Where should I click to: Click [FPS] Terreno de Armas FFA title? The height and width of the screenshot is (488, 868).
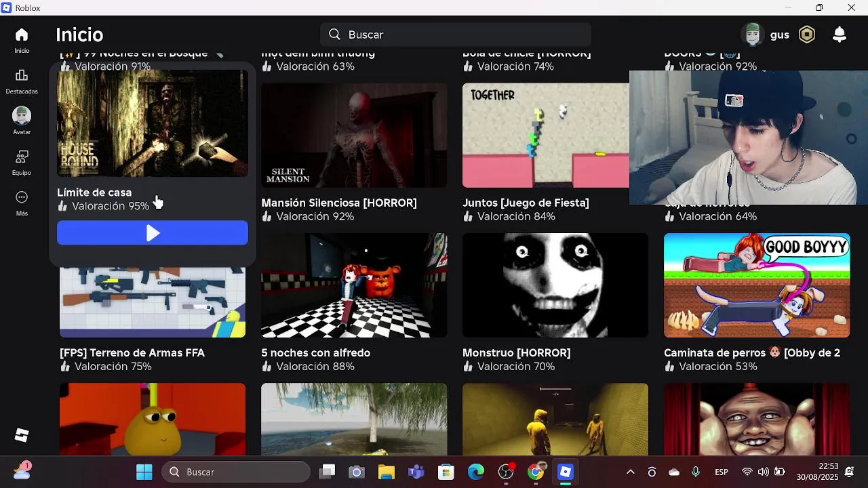[132, 353]
